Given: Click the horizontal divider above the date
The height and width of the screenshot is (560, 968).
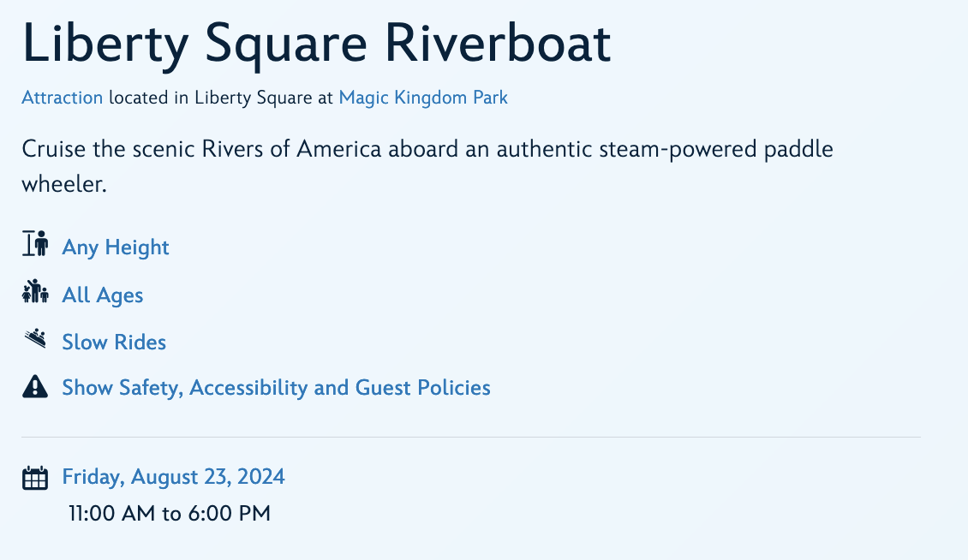Looking at the screenshot, I should tap(471, 438).
